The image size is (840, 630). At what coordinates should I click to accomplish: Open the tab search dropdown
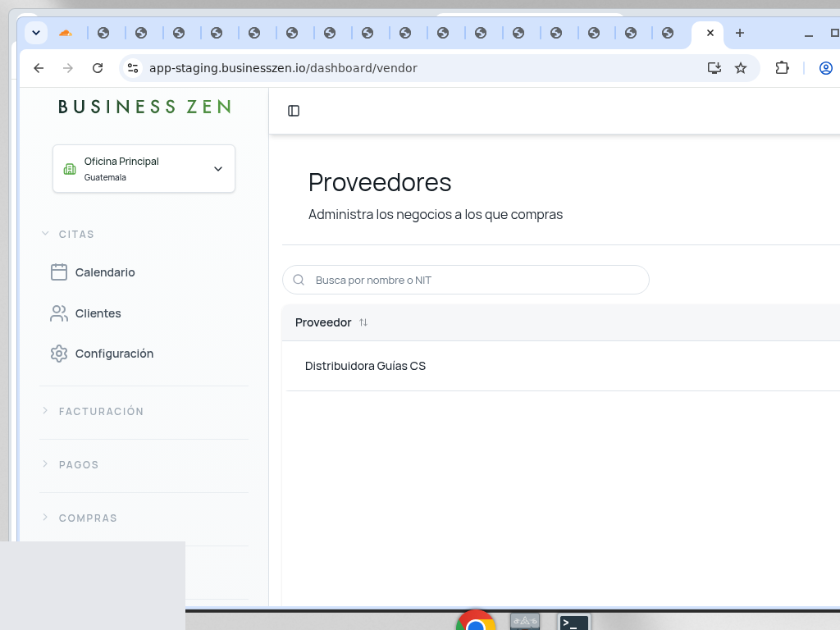(x=36, y=33)
